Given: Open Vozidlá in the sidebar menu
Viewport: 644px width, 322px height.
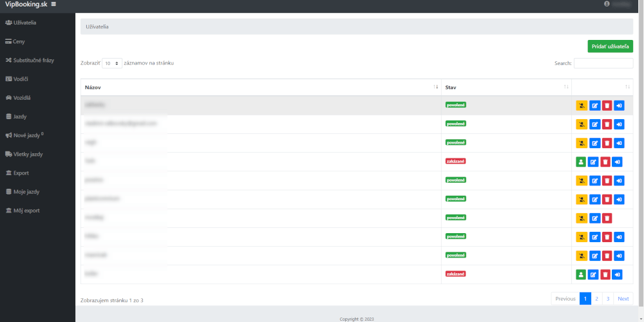Looking at the screenshot, I should tap(23, 98).
